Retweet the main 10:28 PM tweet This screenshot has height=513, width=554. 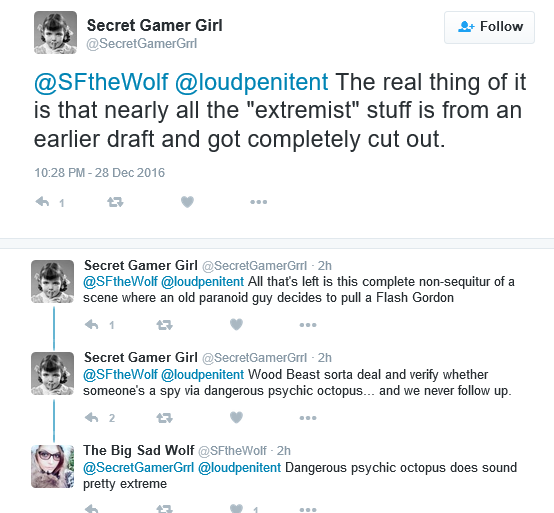(x=115, y=202)
